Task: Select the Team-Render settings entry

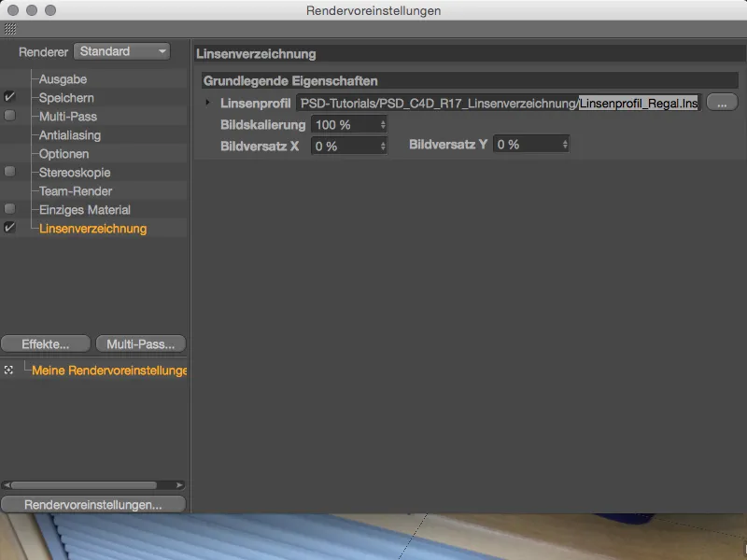Action: click(x=76, y=191)
